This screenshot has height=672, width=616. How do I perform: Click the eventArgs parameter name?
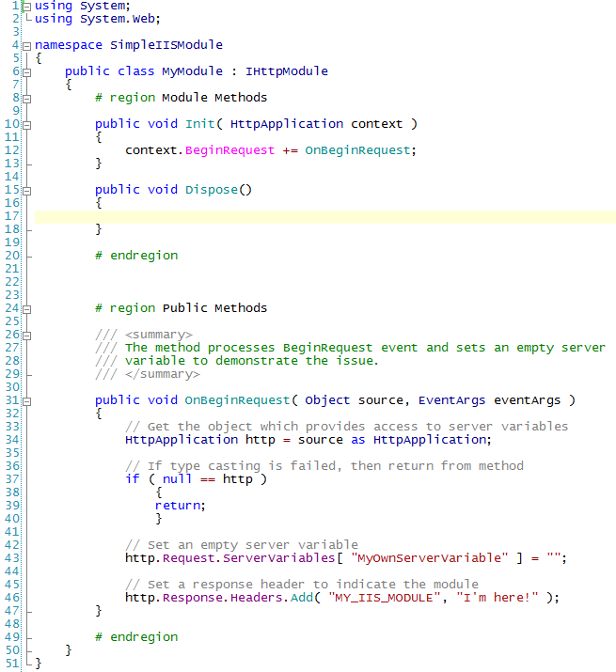click(527, 400)
